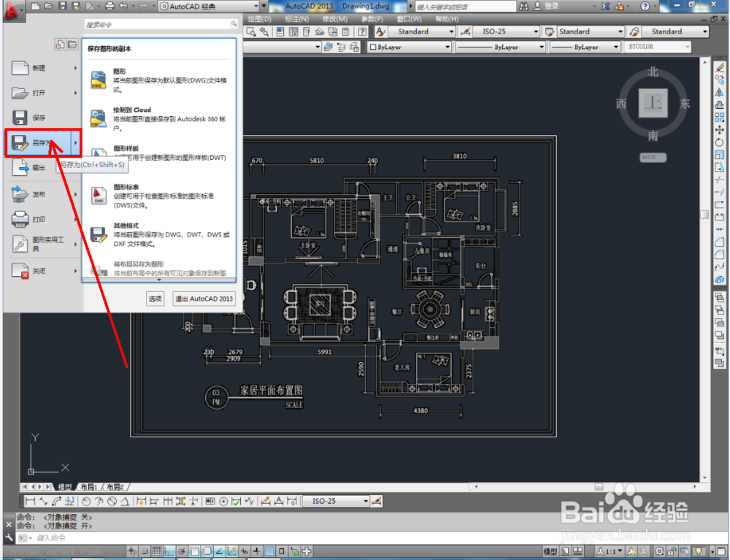The height and width of the screenshot is (560, 730).
Task: Click the Workspace Switching gear icon
Action: click(x=659, y=552)
